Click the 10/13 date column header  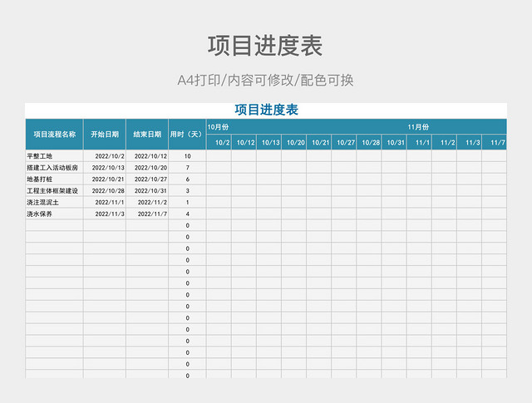(x=269, y=142)
